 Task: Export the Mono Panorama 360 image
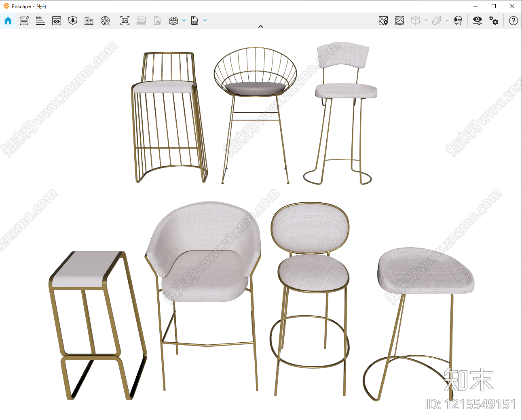click(173, 21)
